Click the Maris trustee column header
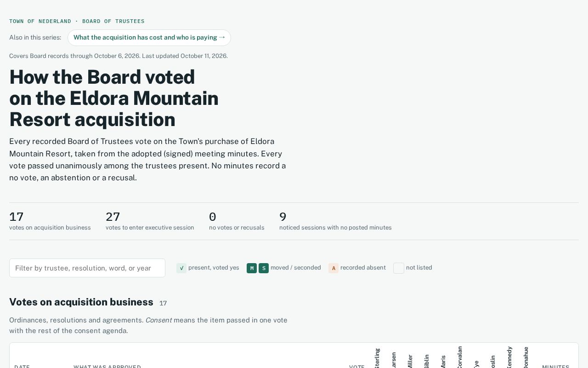This screenshot has width=588, height=368. click(x=443, y=361)
